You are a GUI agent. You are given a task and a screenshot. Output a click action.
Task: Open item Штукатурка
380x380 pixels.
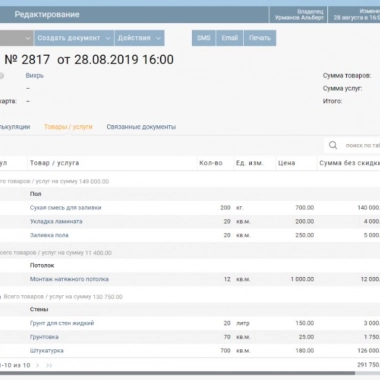click(x=47, y=350)
